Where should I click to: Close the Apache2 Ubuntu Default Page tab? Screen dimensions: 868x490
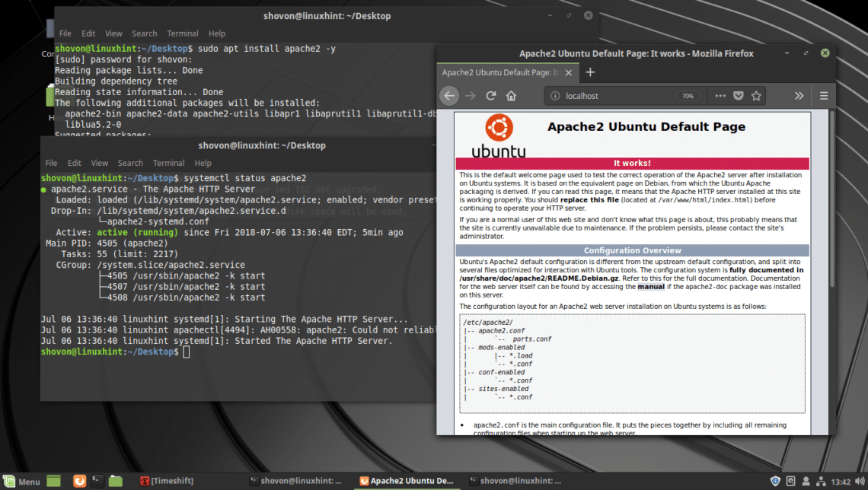click(x=569, y=72)
